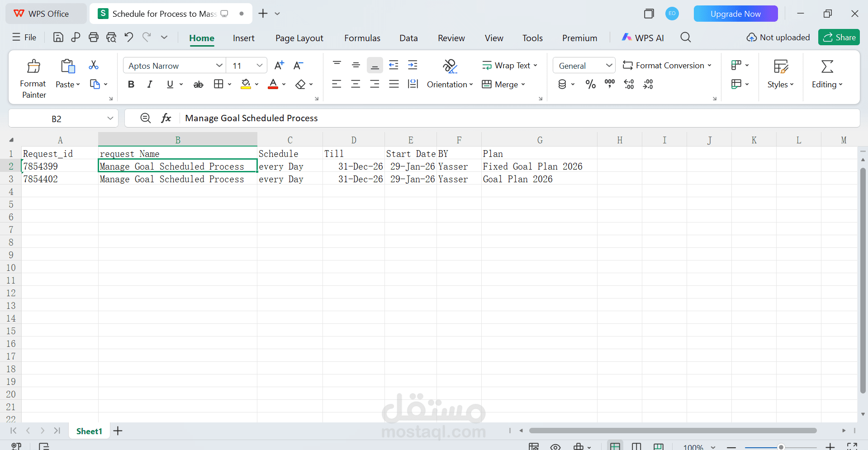868x450 pixels.
Task: Click the Print icon
Action: 94,38
